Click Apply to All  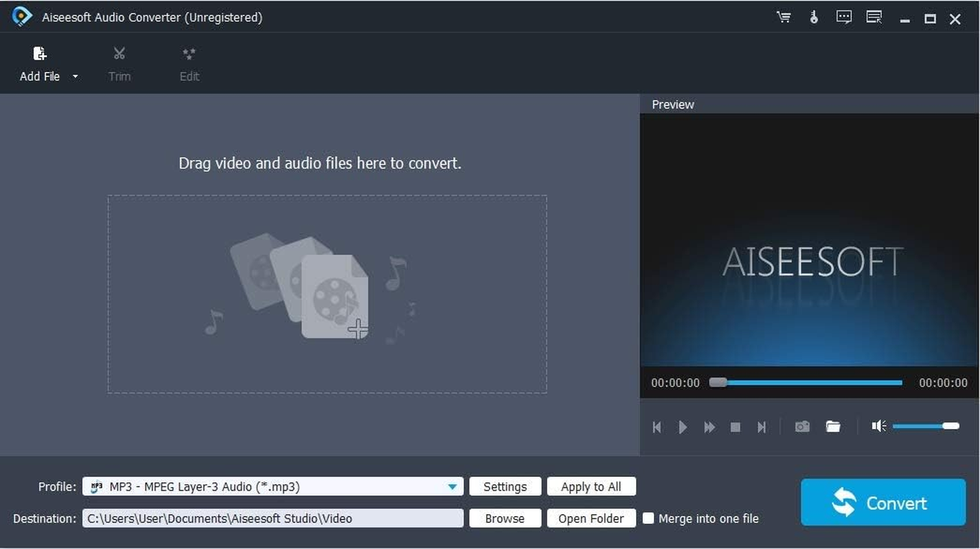tap(591, 486)
